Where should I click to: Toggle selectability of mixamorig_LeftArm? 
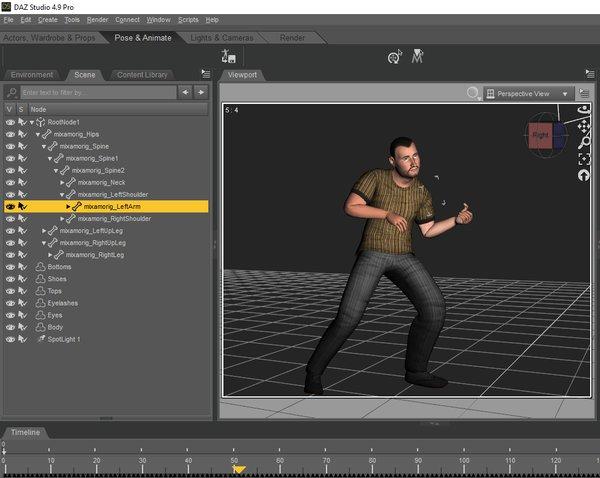22,206
